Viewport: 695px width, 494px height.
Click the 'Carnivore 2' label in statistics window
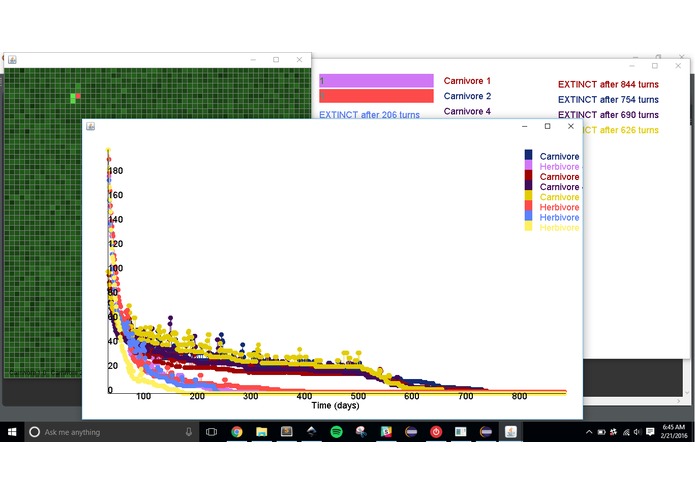pos(467,96)
